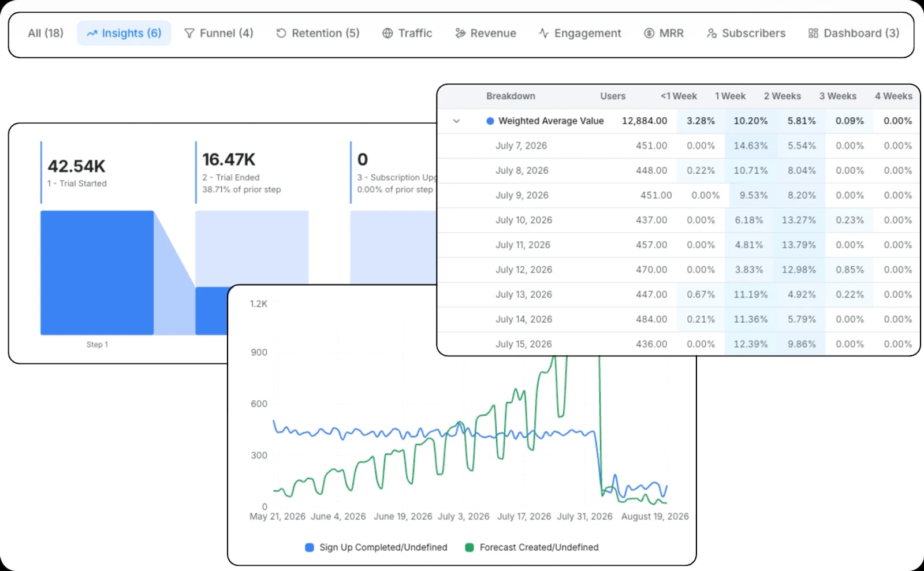Viewport: 924px width, 571px height.
Task: Click the Engagement pulse icon
Action: pos(544,33)
